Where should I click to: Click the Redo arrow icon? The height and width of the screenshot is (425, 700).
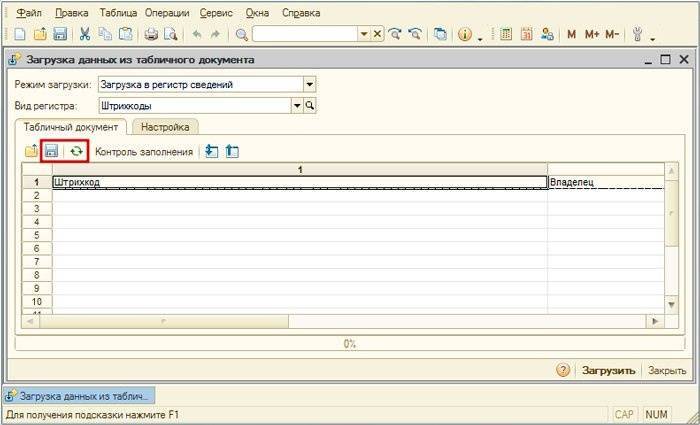click(x=215, y=34)
